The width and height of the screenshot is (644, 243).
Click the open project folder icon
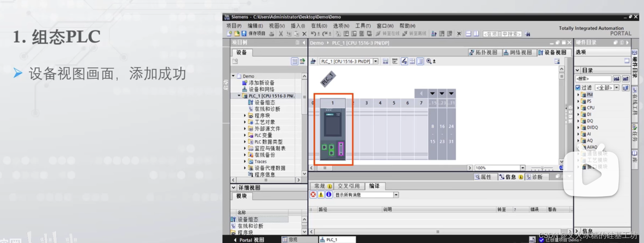(237, 34)
